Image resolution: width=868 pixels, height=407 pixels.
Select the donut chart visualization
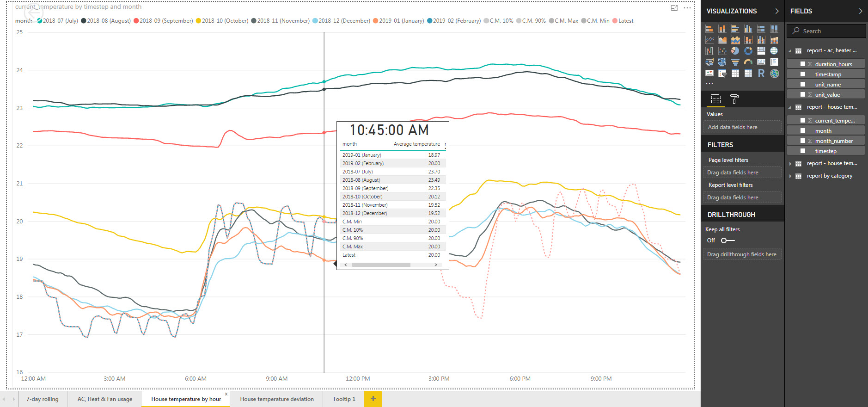point(748,51)
